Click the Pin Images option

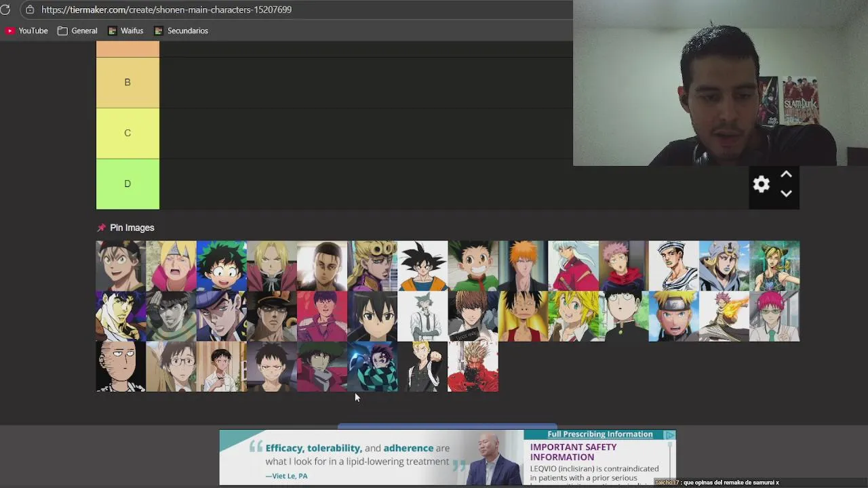click(132, 228)
